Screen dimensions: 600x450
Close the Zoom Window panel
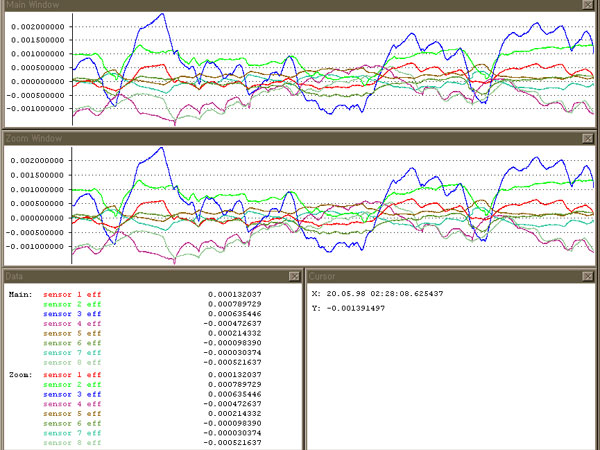tap(589, 138)
